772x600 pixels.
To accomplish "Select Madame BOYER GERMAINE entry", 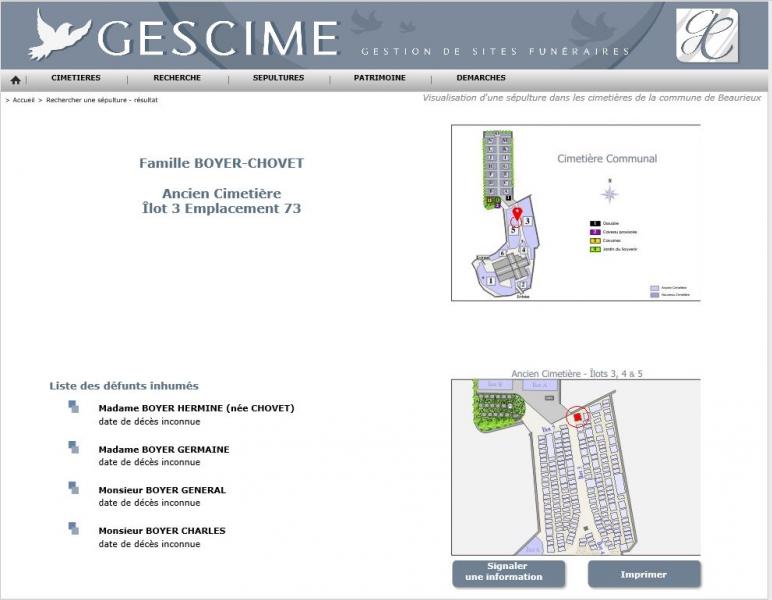I will pyautogui.click(x=164, y=449).
